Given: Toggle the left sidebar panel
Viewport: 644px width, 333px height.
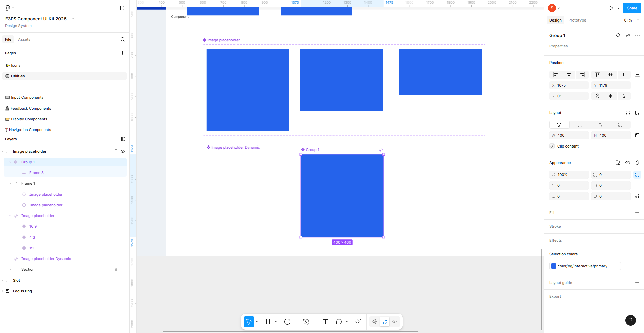Looking at the screenshot, I should pyautogui.click(x=121, y=8).
